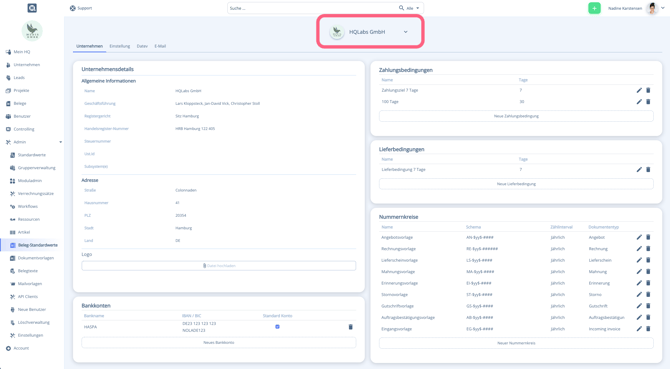Image resolution: width=670 pixels, height=369 pixels.
Task: Open Unternehmen sidebar item
Action: (26, 64)
